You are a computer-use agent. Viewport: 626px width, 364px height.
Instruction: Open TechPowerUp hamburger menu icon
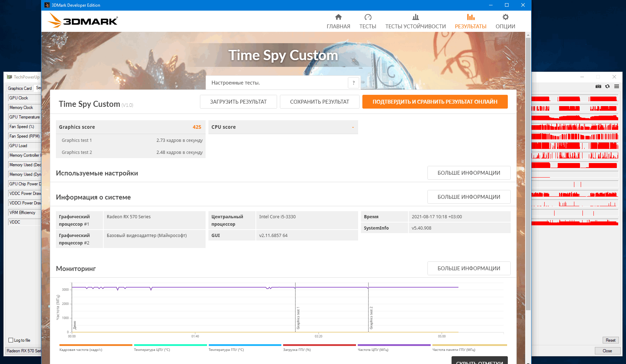pos(617,86)
